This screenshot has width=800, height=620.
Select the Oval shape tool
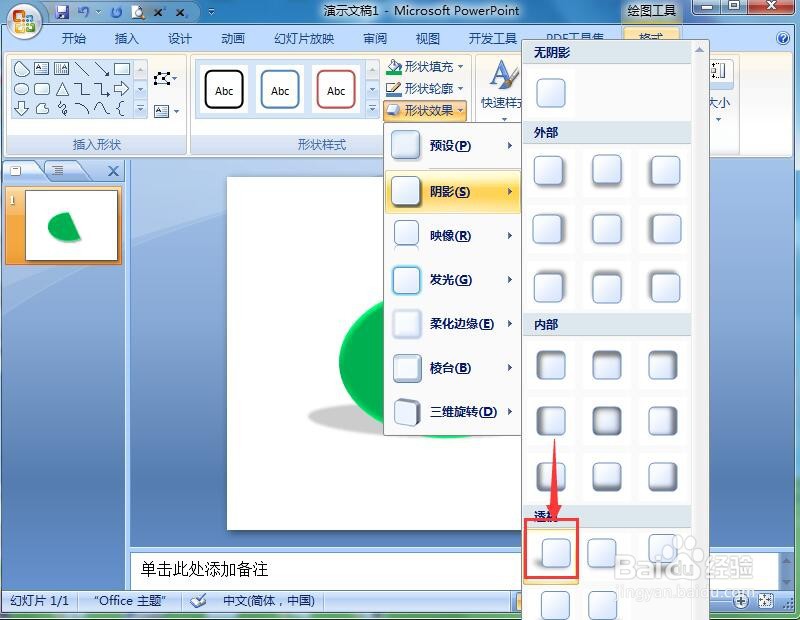20,88
